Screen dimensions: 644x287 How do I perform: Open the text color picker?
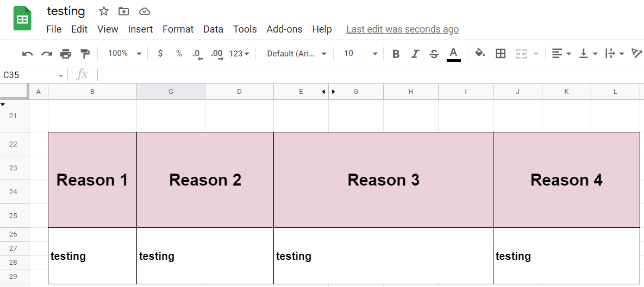tap(453, 54)
